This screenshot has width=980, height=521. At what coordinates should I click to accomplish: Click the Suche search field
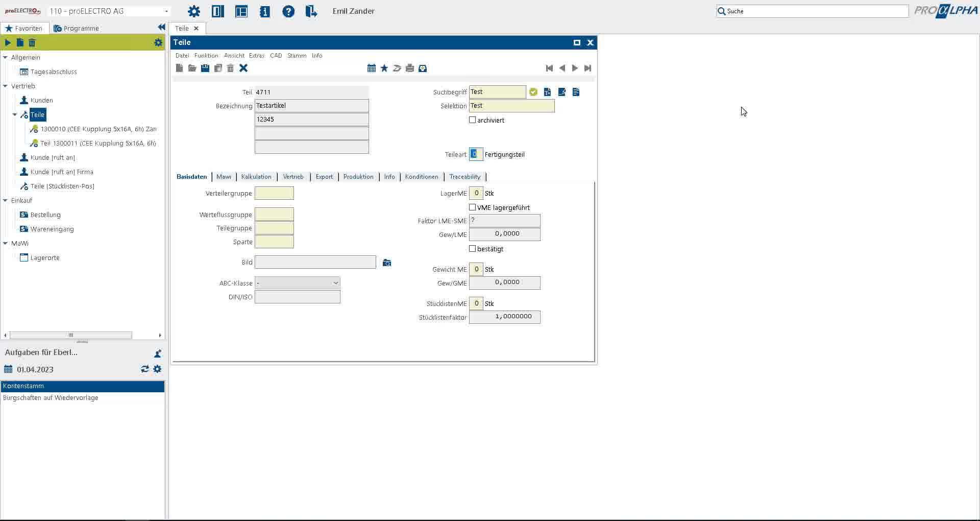pos(813,11)
